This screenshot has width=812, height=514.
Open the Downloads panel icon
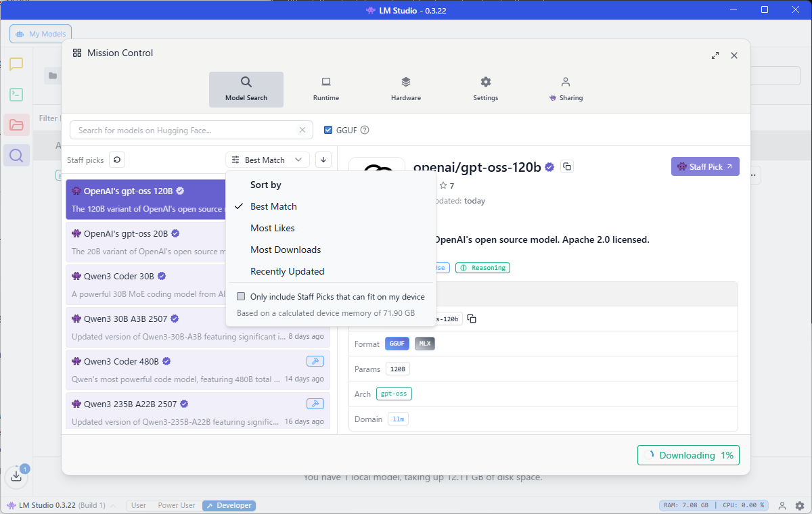click(16, 476)
